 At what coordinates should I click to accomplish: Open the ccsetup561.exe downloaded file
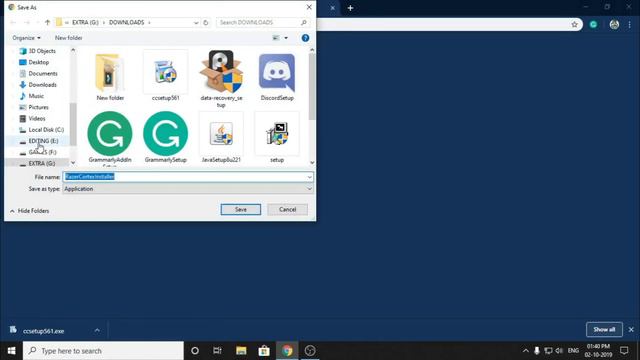tap(43, 331)
